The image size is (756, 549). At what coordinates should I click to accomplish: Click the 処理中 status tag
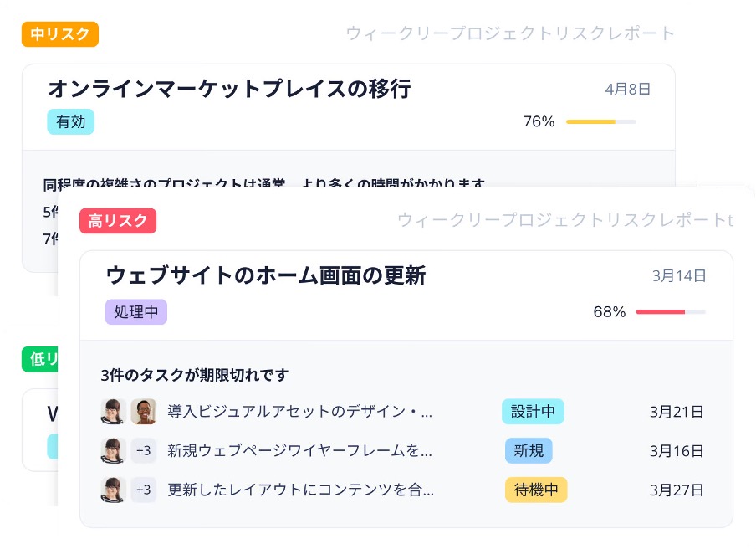(x=136, y=312)
